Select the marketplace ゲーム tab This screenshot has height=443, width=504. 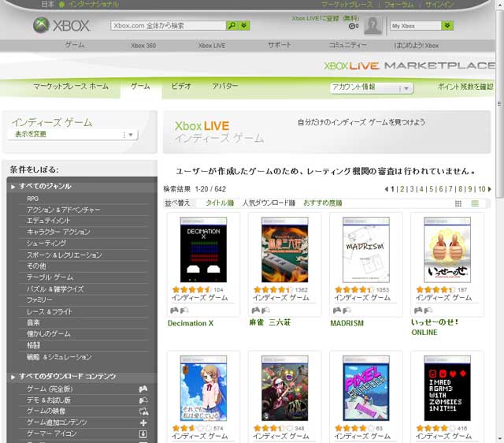click(x=140, y=86)
